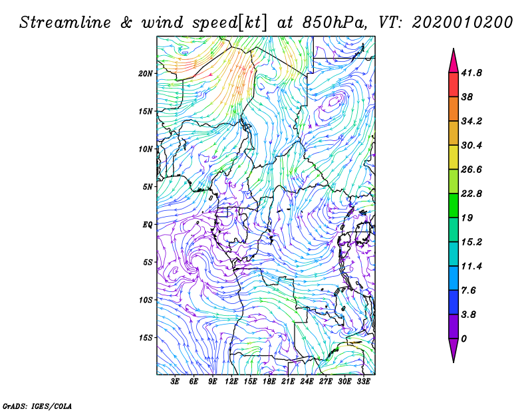The width and height of the screenshot is (532, 411).
Task: Select the orange colorbar segment above 34.2
Action: coord(454,108)
